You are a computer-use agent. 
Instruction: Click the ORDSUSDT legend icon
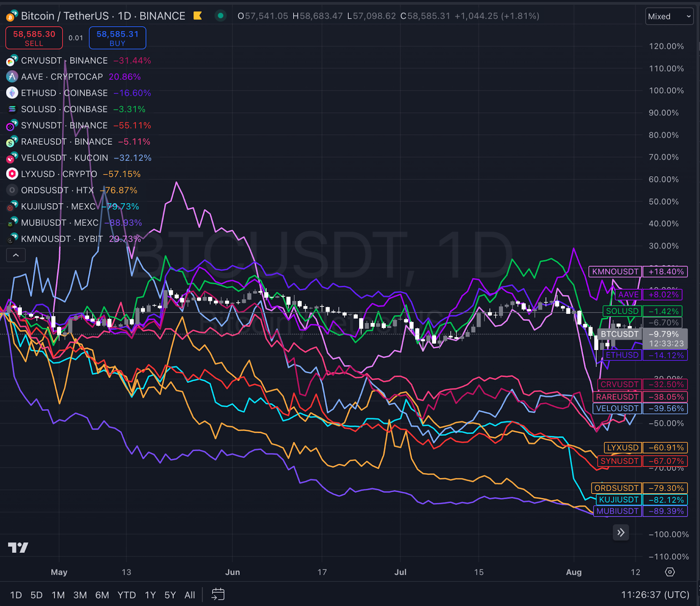[12, 190]
